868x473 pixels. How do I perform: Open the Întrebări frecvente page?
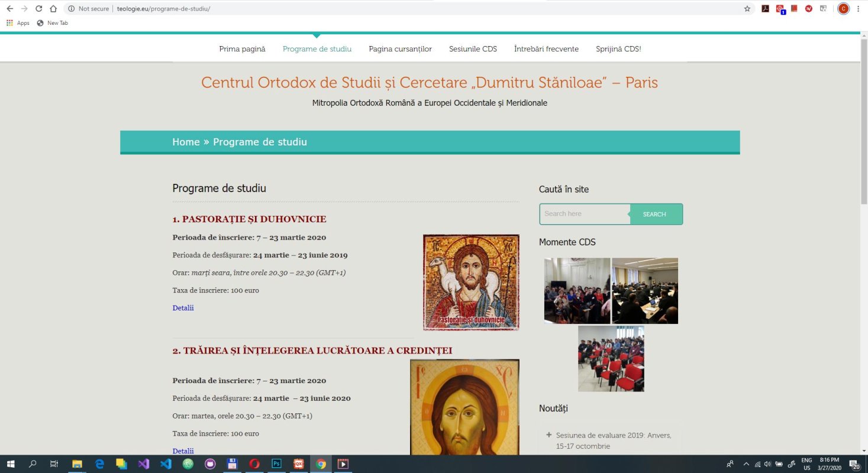(546, 48)
